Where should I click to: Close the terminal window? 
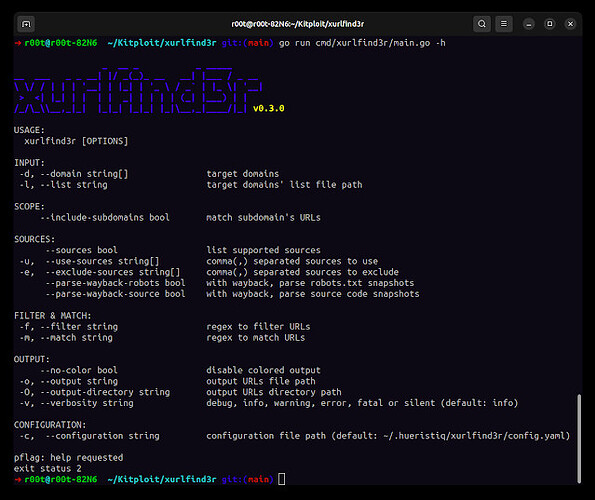pos(570,24)
